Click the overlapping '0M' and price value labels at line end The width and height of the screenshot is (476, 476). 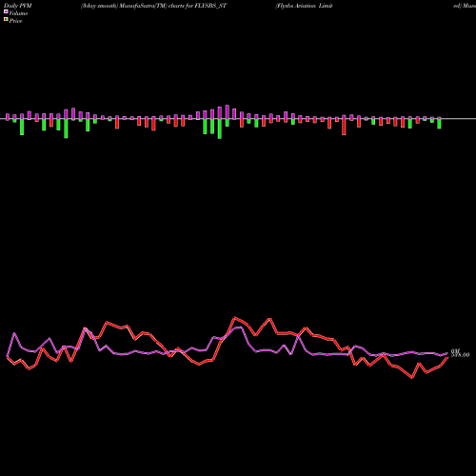(x=460, y=353)
